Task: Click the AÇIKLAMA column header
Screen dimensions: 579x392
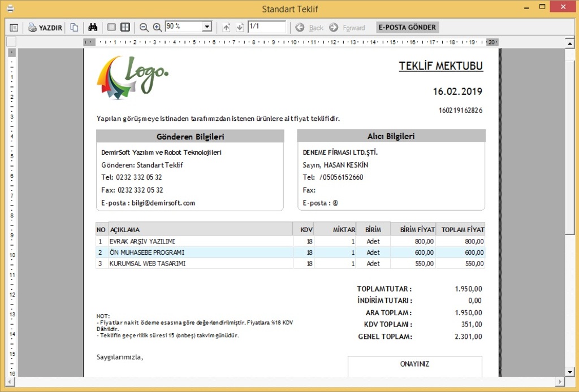Action: (201, 229)
